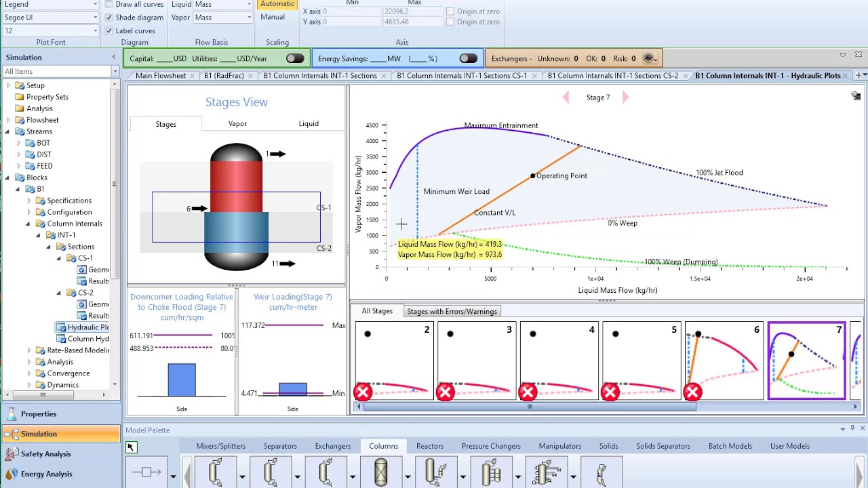
Task: Uncheck the Label curves checkbox
Action: point(109,31)
